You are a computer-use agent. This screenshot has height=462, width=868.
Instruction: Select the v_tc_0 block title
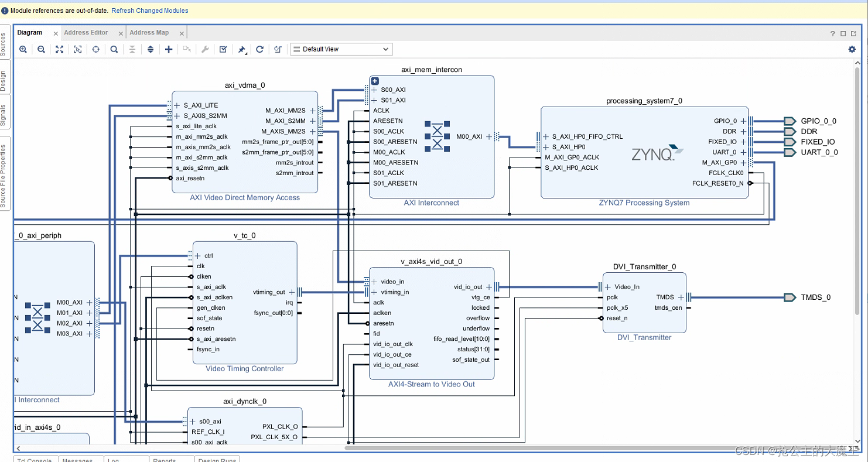point(244,235)
